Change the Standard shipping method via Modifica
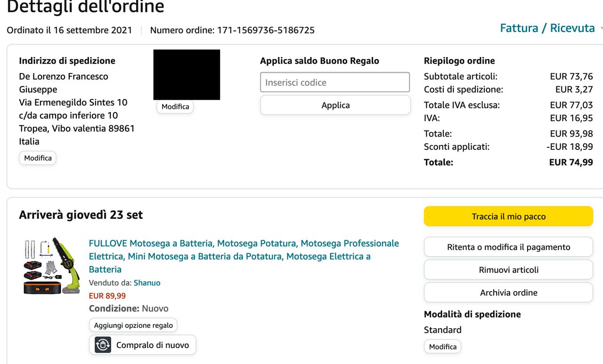This screenshot has width=603, height=364. pyautogui.click(x=442, y=347)
